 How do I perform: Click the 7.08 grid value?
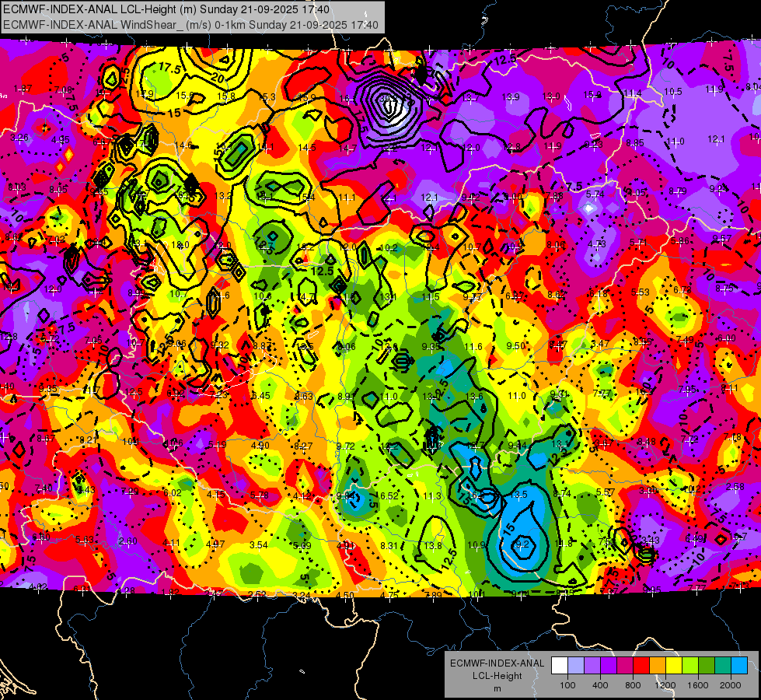[x=63, y=90]
